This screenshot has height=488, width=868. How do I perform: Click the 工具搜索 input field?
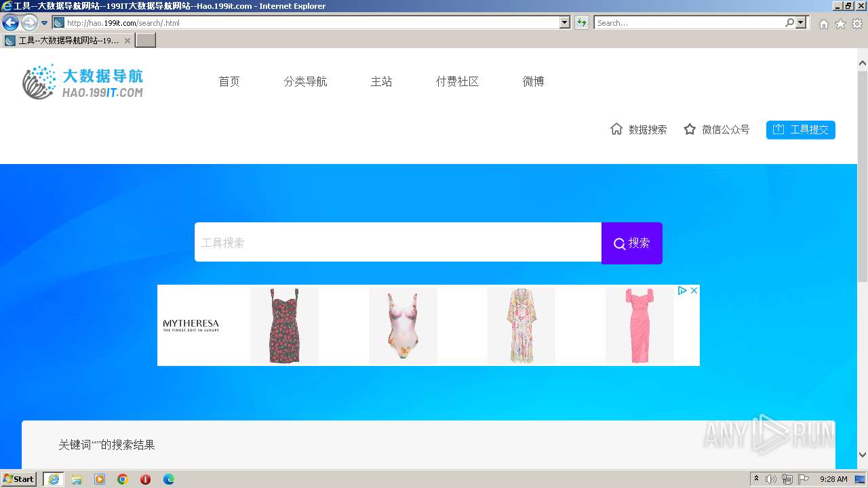click(398, 242)
